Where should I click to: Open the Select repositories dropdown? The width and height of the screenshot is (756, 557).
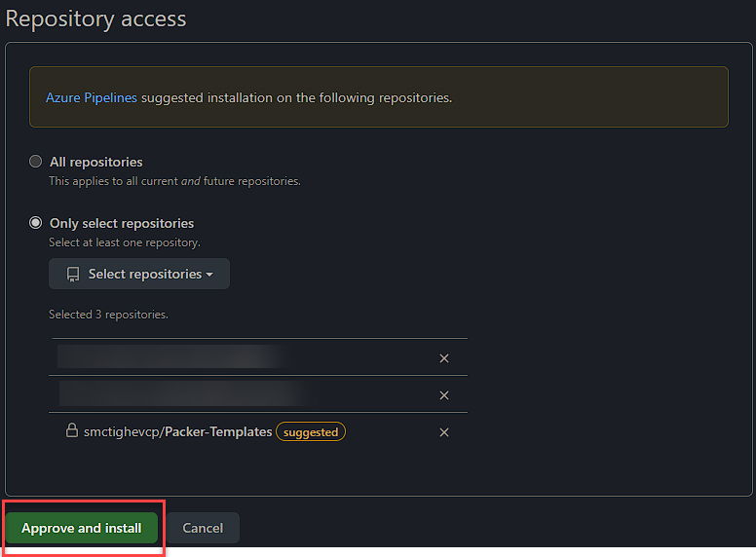coord(139,275)
